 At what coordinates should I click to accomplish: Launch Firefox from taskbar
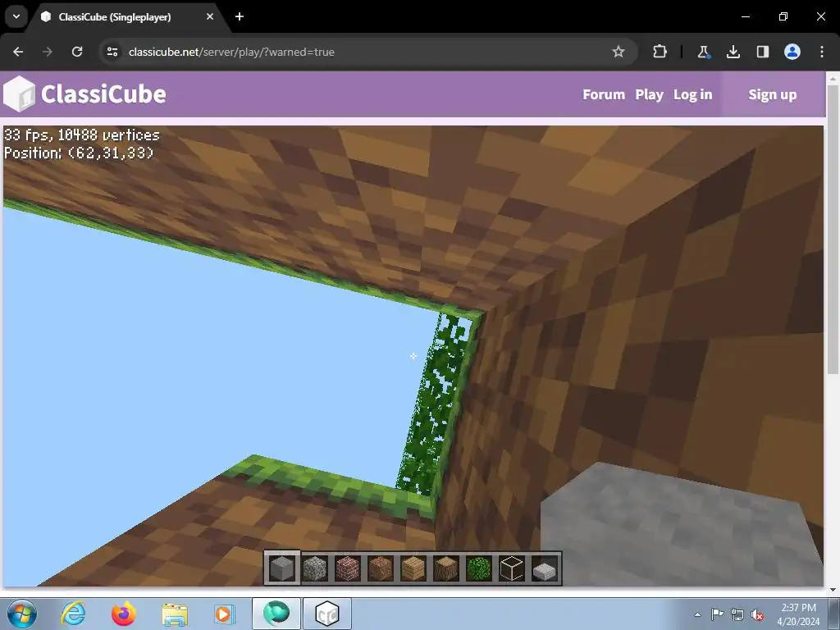pos(124,614)
